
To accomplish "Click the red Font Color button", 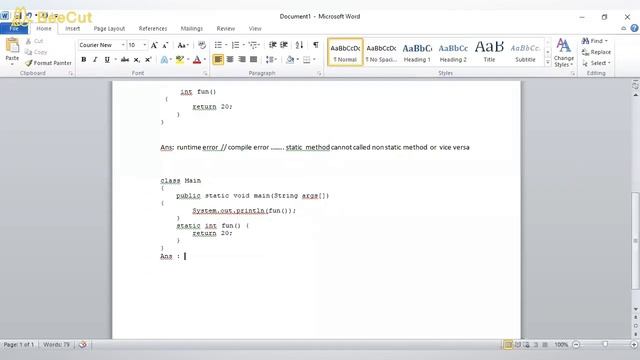I will (x=197, y=60).
